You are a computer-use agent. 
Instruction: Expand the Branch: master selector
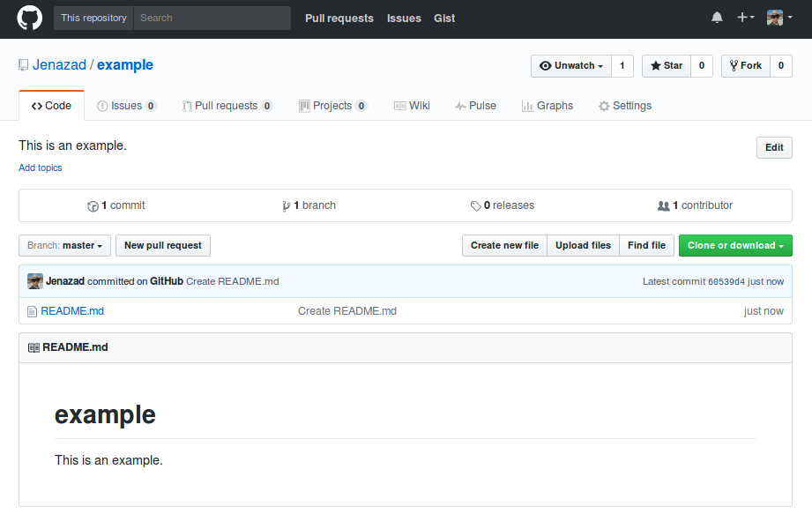pyautogui.click(x=64, y=246)
